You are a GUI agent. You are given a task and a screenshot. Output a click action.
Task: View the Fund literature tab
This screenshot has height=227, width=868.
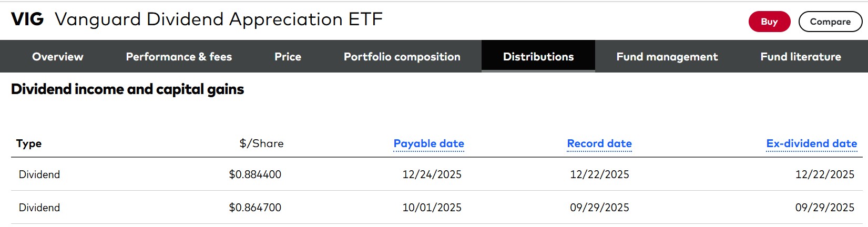click(801, 56)
